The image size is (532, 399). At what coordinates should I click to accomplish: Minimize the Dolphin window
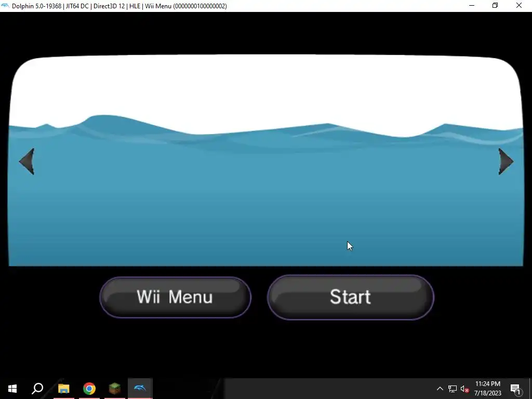(x=472, y=6)
